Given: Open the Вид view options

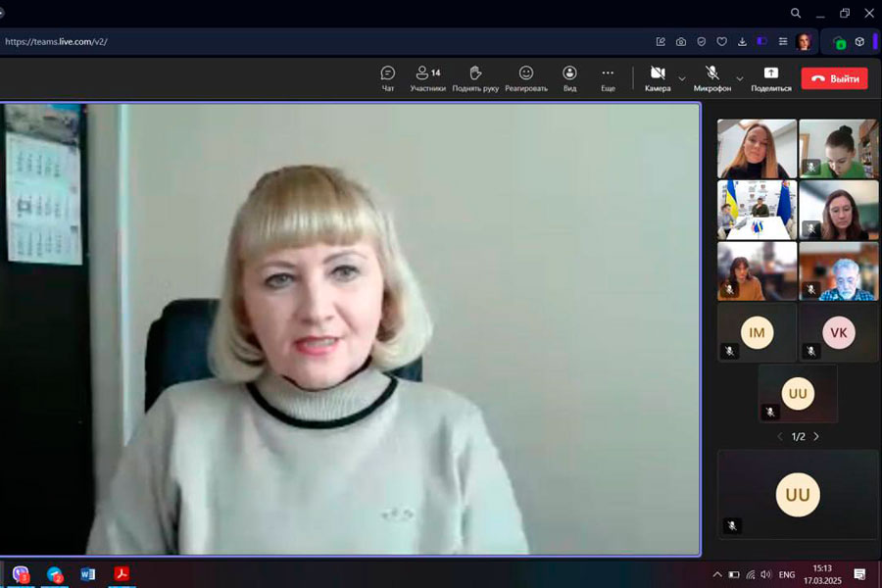Looking at the screenshot, I should point(569,78).
